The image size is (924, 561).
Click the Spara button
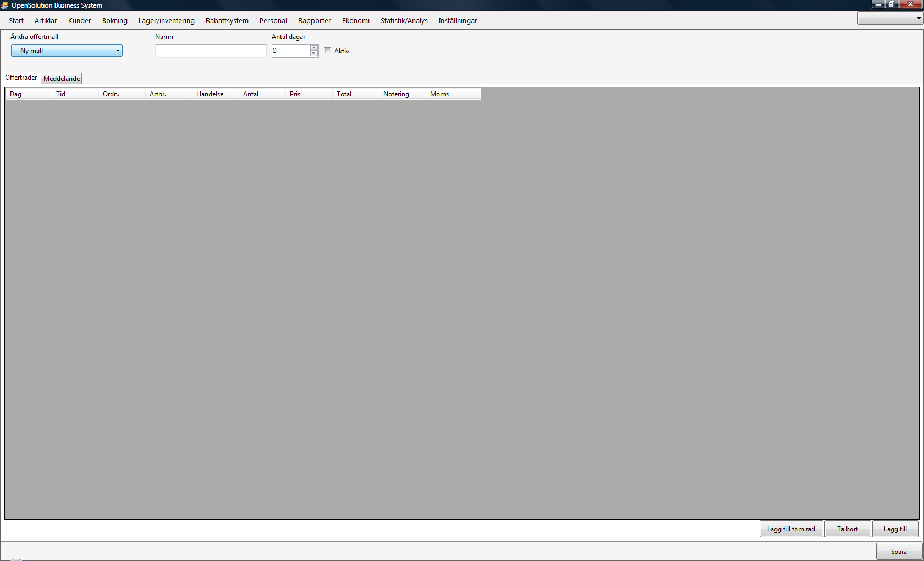point(899,552)
